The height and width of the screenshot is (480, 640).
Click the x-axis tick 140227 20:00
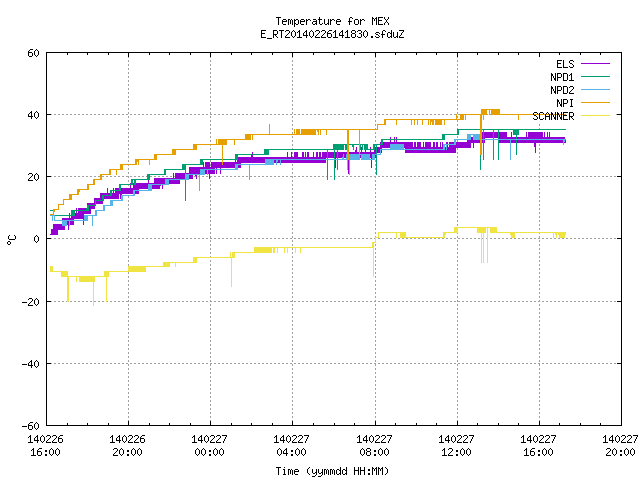coord(620,446)
